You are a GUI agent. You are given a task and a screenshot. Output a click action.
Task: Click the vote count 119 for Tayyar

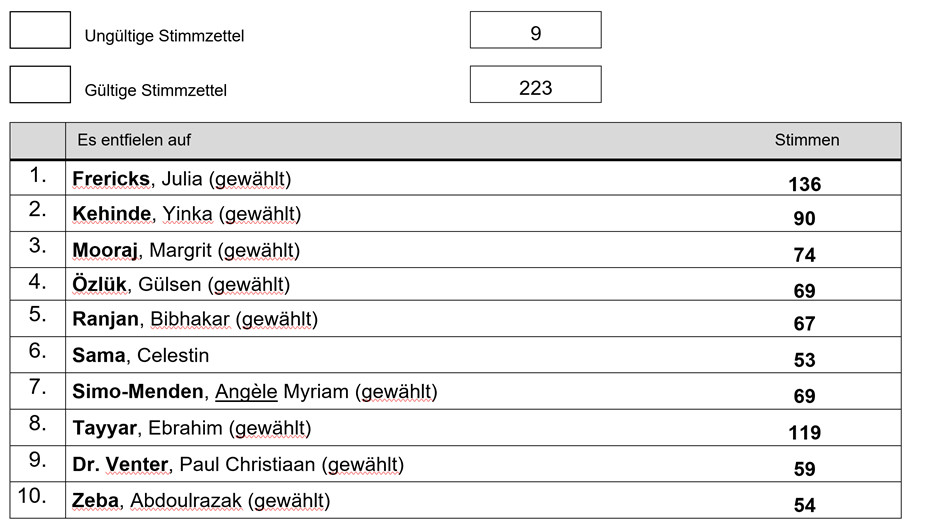(805, 432)
